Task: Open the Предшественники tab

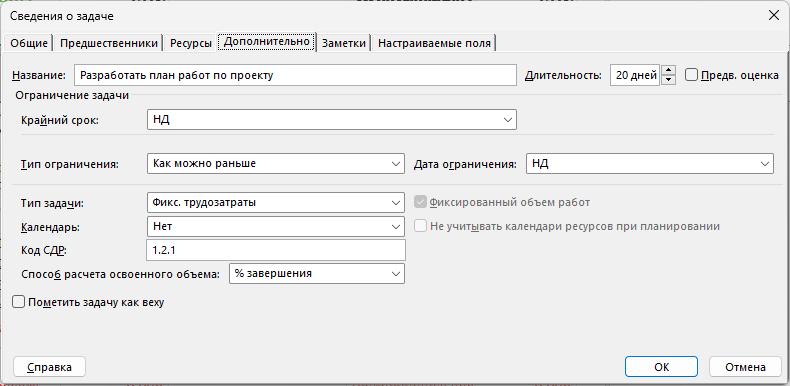Action: 109,43
